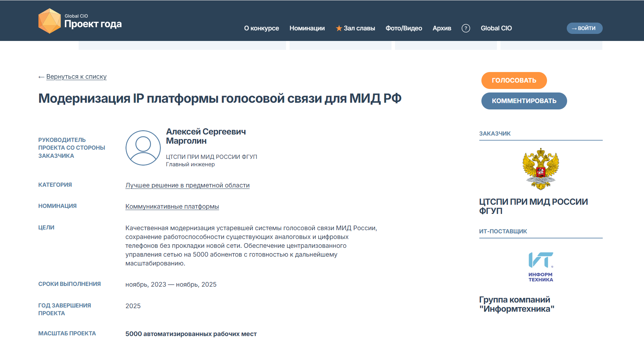This screenshot has height=347, width=644.
Task: Click the Информтехника IT supplier logo
Action: coord(540,265)
